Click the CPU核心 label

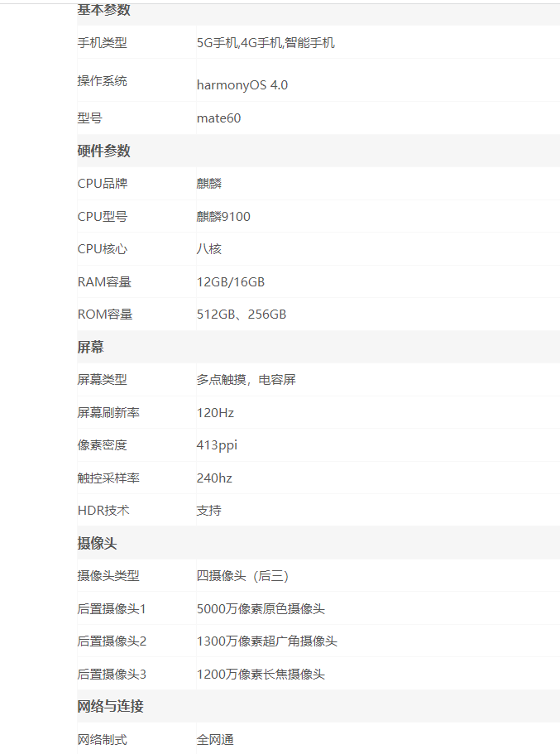click(x=103, y=248)
